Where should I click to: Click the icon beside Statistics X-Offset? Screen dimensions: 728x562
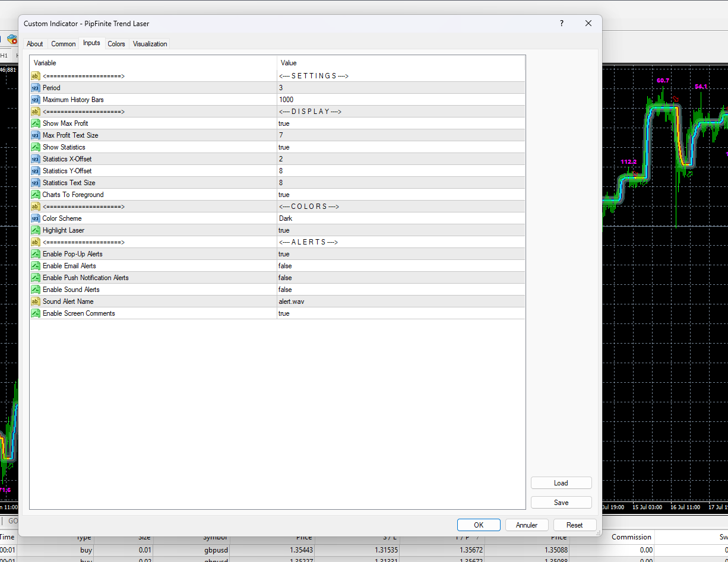pos(35,159)
